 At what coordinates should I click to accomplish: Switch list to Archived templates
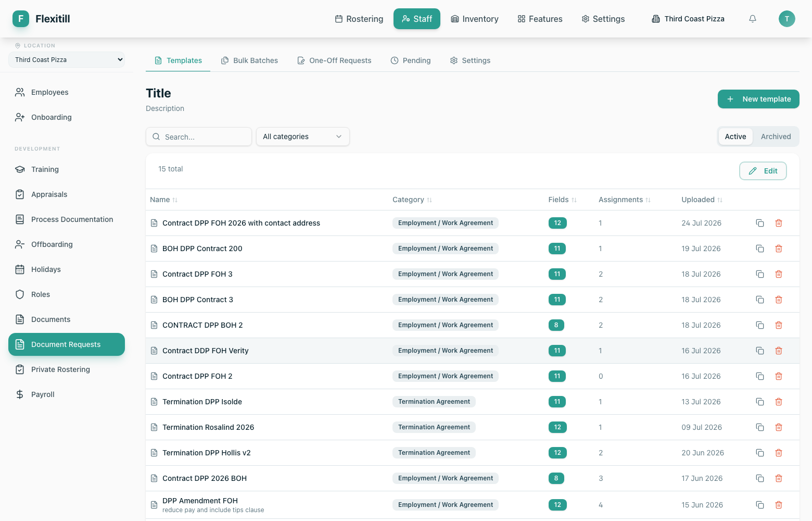[x=776, y=137]
